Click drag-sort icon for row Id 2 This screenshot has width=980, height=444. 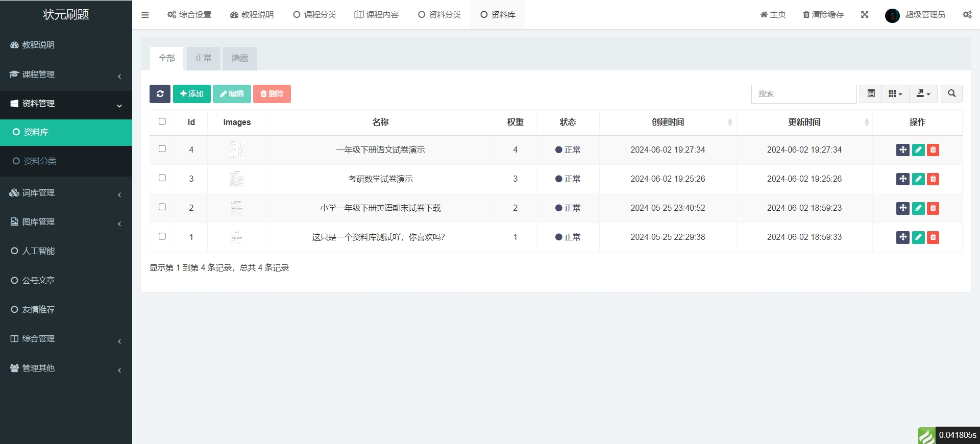(x=902, y=208)
